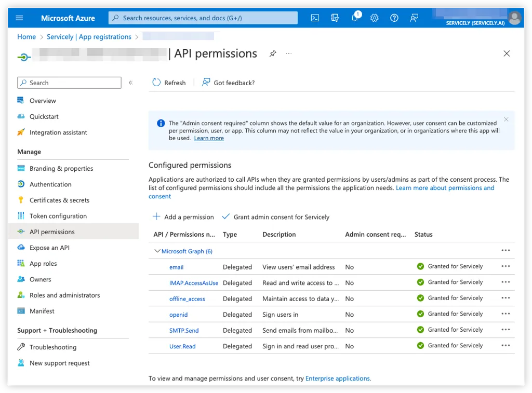Open the Help question mark icon
532x393 pixels.
(394, 18)
